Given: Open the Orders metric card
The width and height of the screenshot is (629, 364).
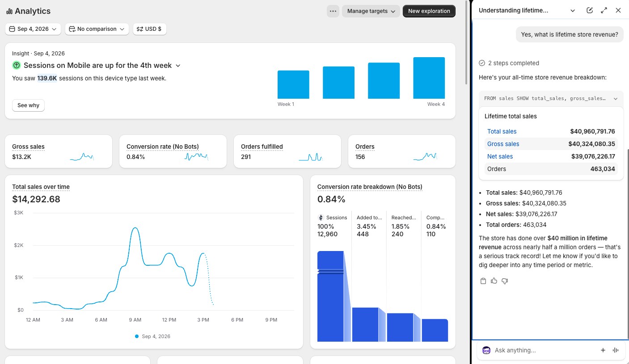Looking at the screenshot, I should pos(402,151).
